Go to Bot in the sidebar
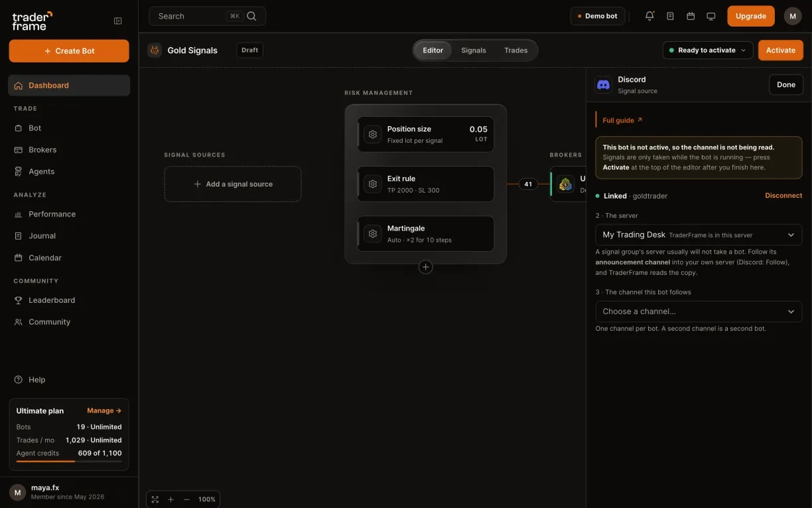812x508 pixels. 69,128
